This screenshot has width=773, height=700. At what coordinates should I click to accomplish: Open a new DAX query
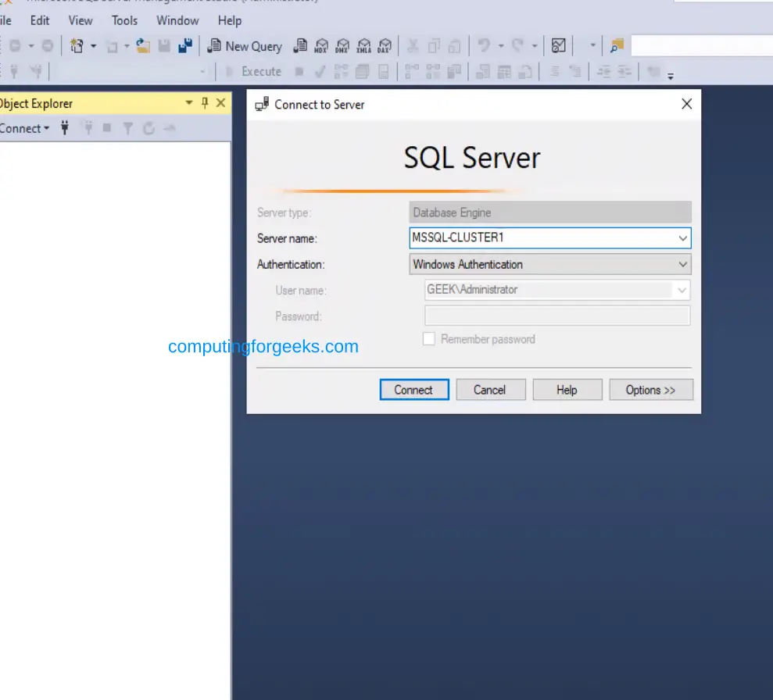pos(385,46)
